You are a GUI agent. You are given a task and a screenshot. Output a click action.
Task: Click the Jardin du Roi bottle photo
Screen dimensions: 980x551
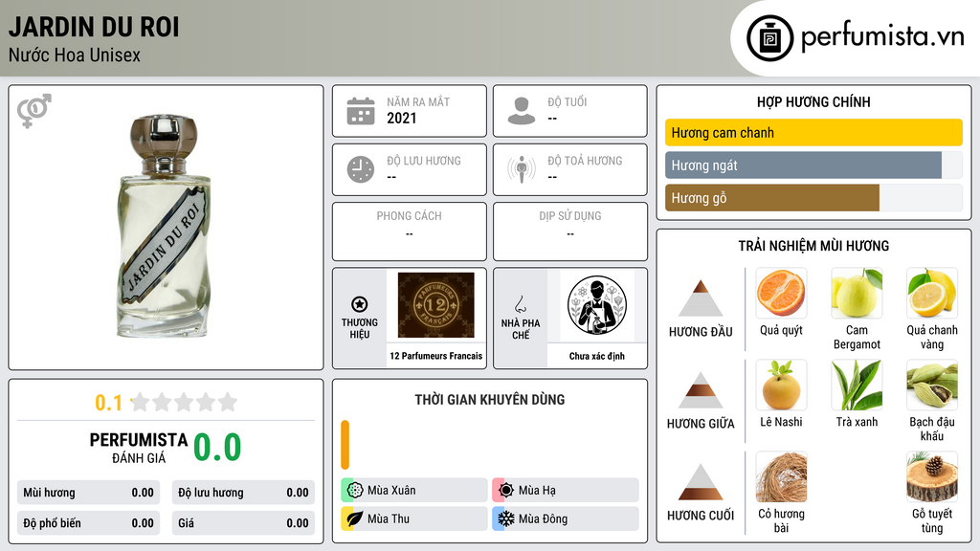pyautogui.click(x=164, y=226)
